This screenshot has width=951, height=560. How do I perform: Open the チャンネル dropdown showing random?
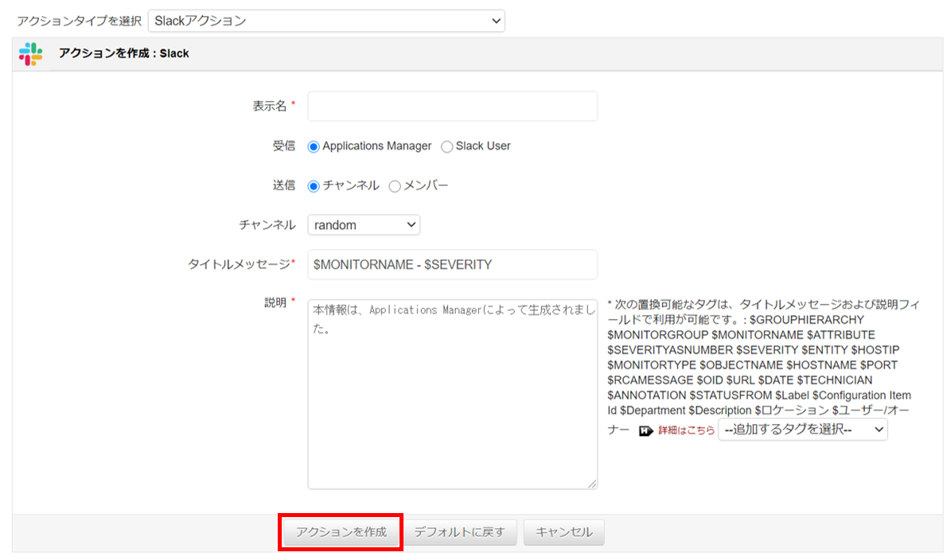coord(364,225)
